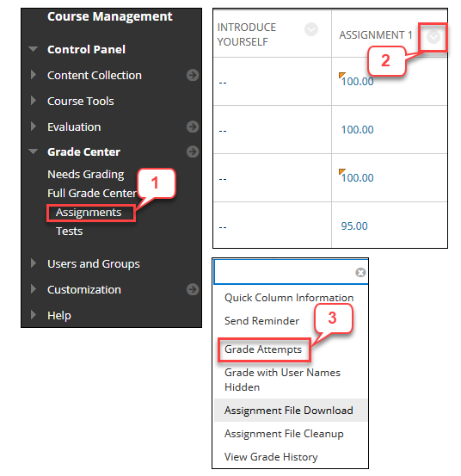This screenshot has width=461, height=476.
Task: Expand the Help section
Action: (x=34, y=315)
